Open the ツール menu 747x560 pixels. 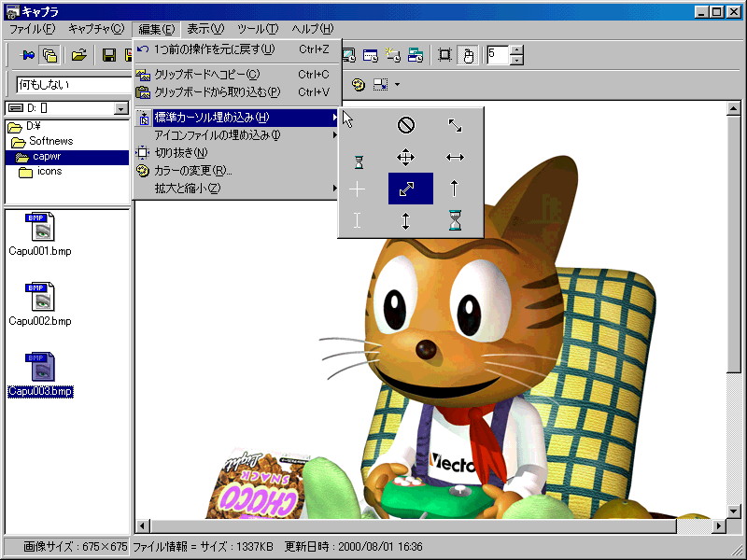256,29
